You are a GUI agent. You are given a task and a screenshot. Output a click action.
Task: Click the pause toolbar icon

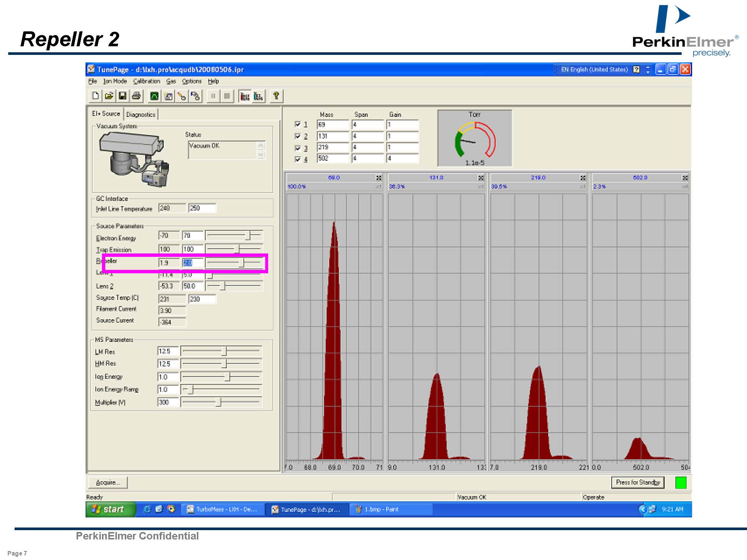(x=213, y=96)
